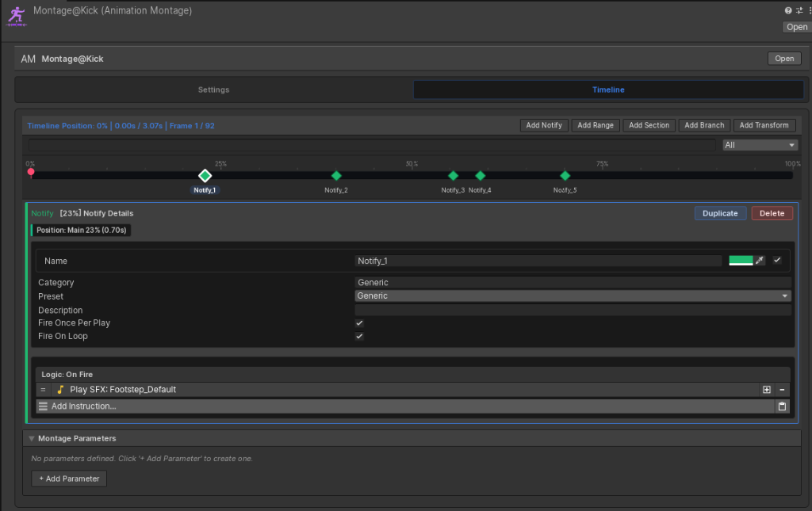The height and width of the screenshot is (511, 812).
Task: Click the Add Notify button
Action: coord(544,125)
